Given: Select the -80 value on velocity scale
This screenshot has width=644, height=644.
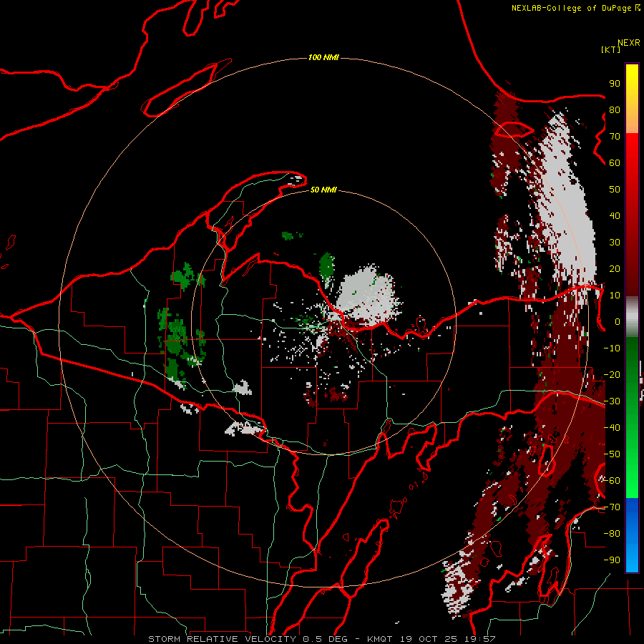Looking at the screenshot, I should click(612, 534).
